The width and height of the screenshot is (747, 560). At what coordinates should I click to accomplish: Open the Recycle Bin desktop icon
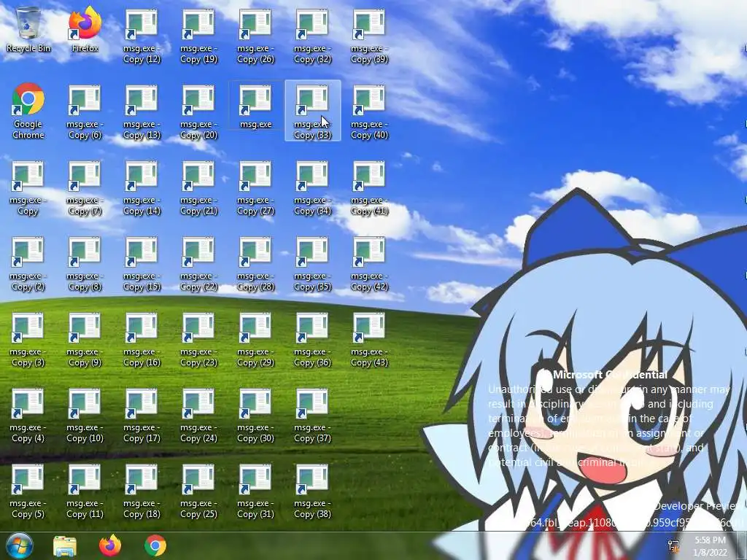[28, 30]
